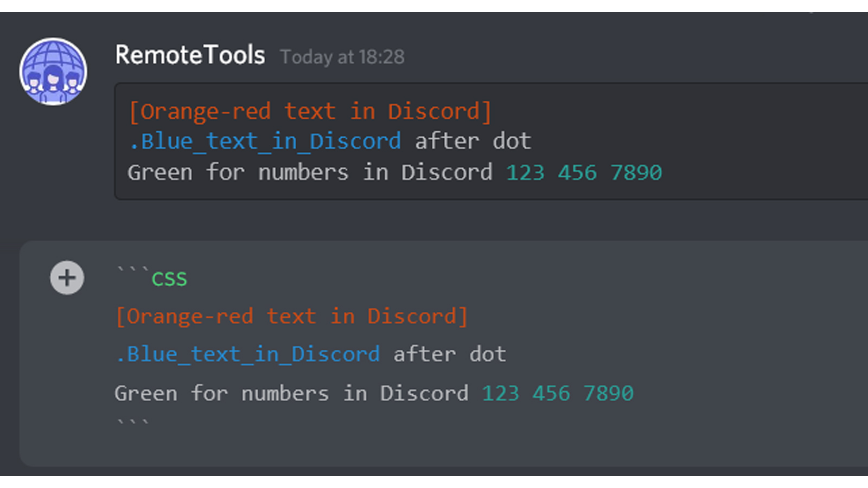The width and height of the screenshot is (868, 488).
Task: Click "after dot" in posted code block
Action: pos(473,142)
